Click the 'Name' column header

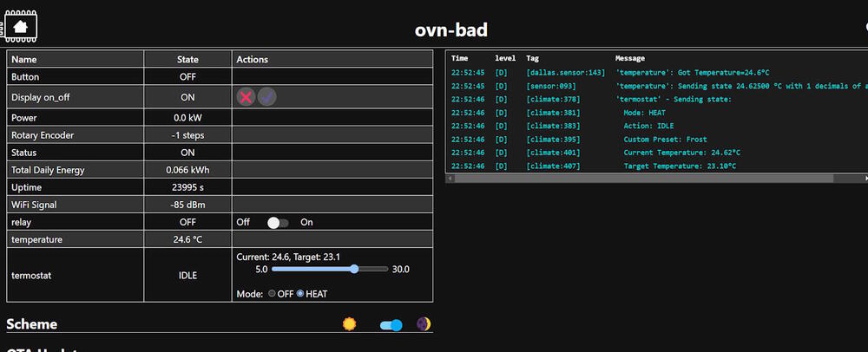coord(23,59)
